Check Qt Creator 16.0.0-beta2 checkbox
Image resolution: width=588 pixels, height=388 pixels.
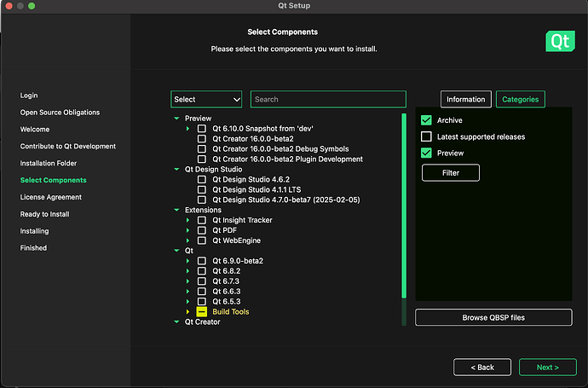point(202,138)
